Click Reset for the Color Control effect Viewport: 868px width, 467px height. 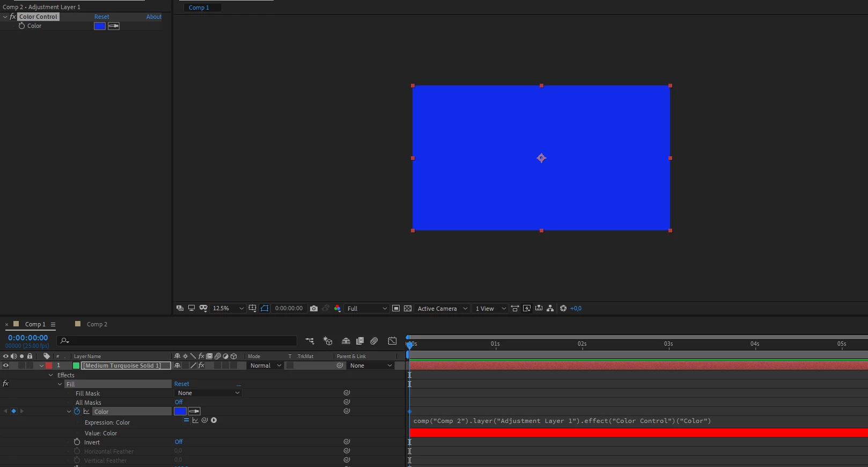click(x=102, y=17)
